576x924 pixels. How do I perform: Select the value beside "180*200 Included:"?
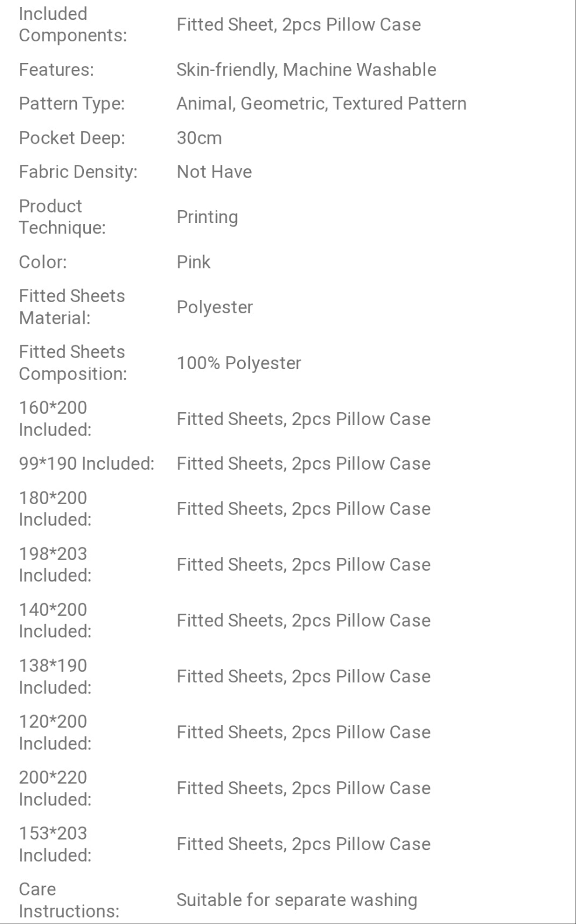click(x=303, y=509)
